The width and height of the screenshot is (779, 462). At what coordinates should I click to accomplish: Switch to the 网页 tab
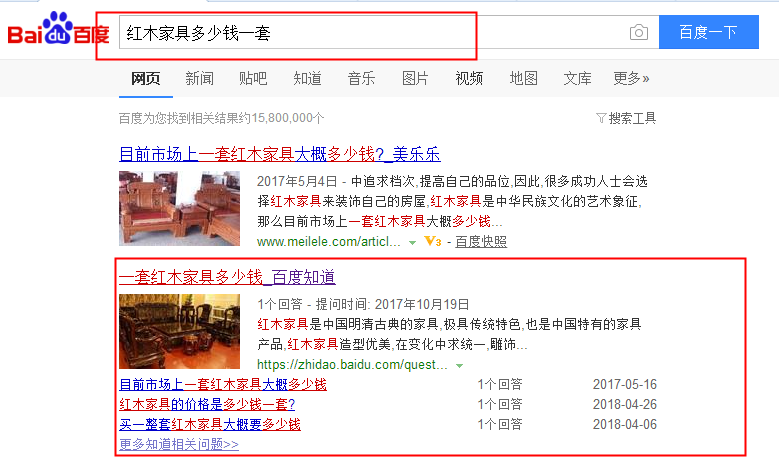tap(146, 78)
